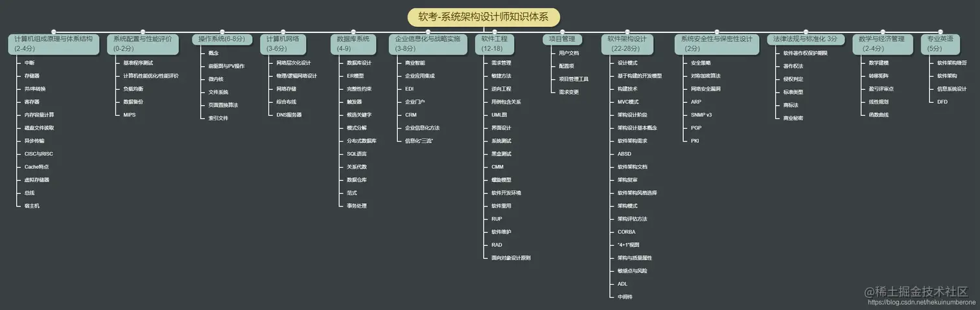Click the 商业智能 leaf item
The width and height of the screenshot is (980, 310).
(415, 63)
